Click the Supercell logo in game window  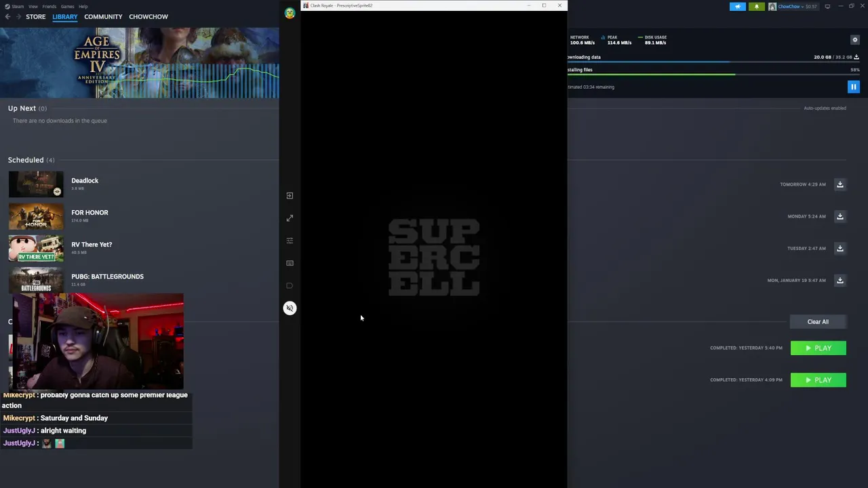pos(434,258)
